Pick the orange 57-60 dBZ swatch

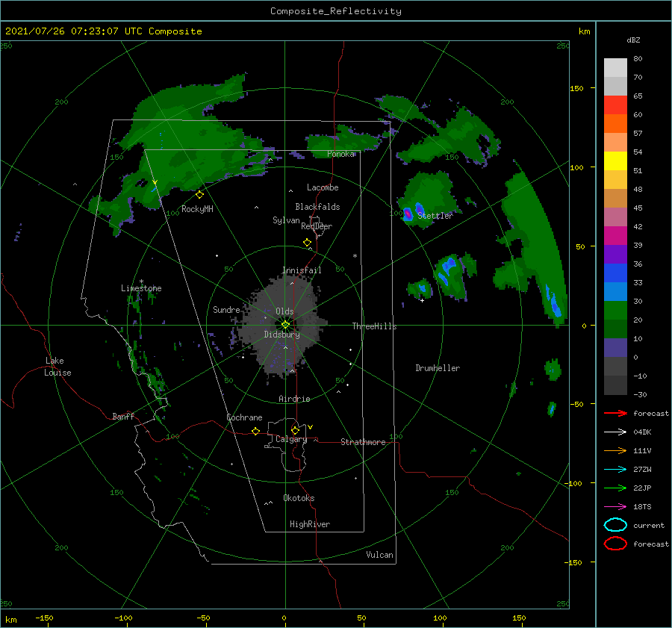pos(615,124)
